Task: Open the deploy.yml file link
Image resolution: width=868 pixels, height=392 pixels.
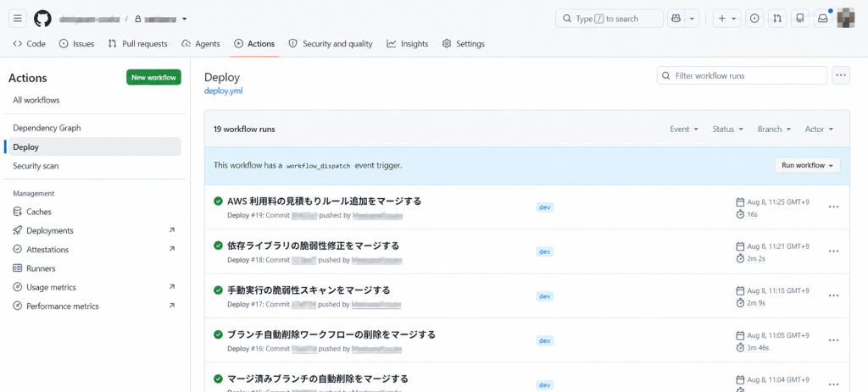Action: (x=224, y=91)
